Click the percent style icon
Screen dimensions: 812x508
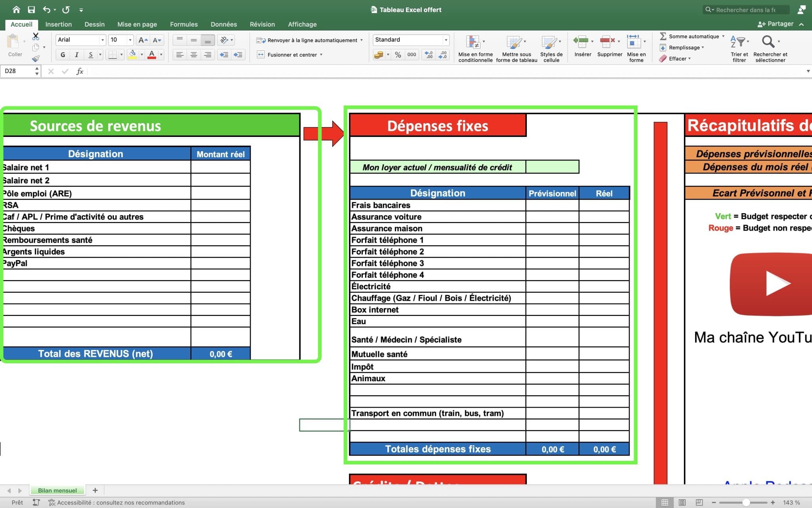point(398,55)
